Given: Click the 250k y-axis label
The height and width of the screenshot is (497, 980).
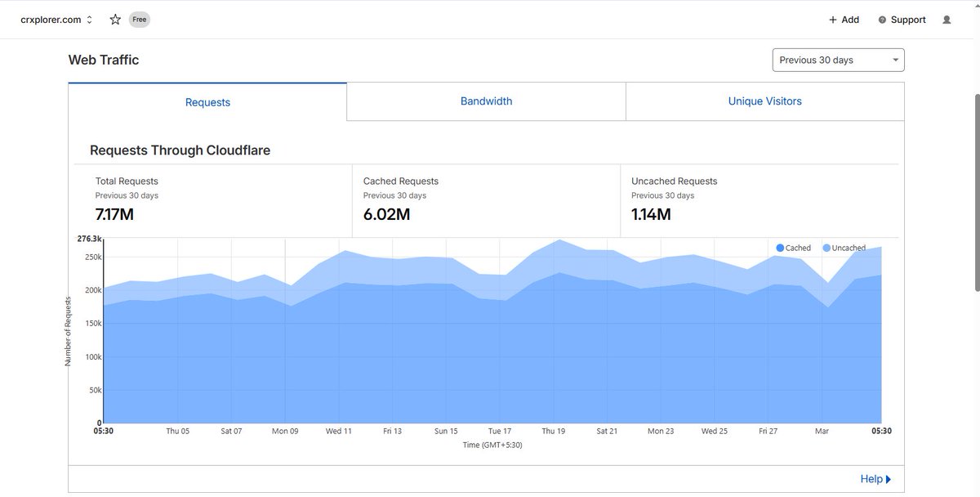Looking at the screenshot, I should click(92, 257).
